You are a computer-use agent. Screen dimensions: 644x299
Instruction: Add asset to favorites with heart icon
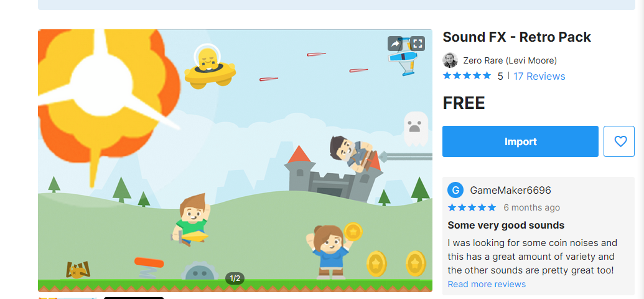point(620,141)
